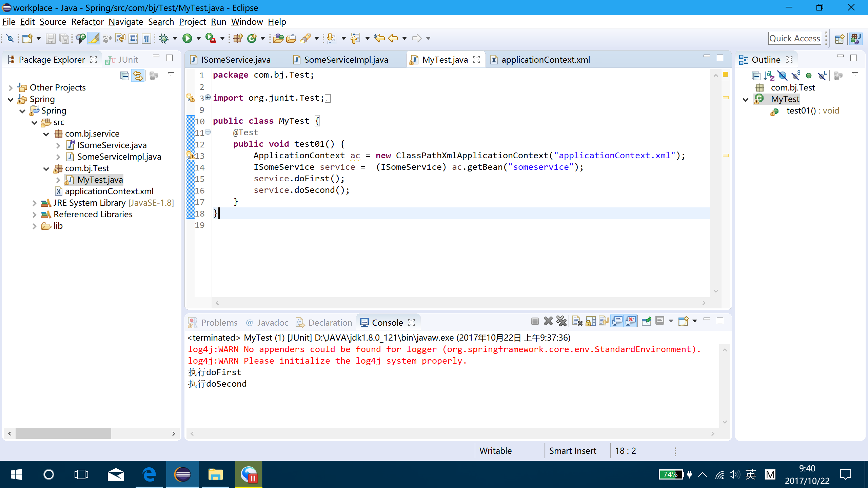The width and height of the screenshot is (868, 488).
Task: Click the New Java Package icon
Action: click(238, 38)
